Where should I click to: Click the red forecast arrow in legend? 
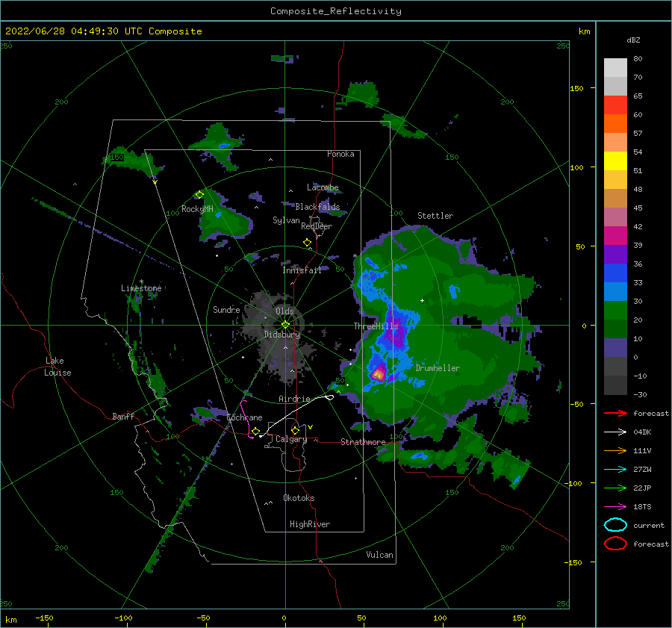point(615,413)
